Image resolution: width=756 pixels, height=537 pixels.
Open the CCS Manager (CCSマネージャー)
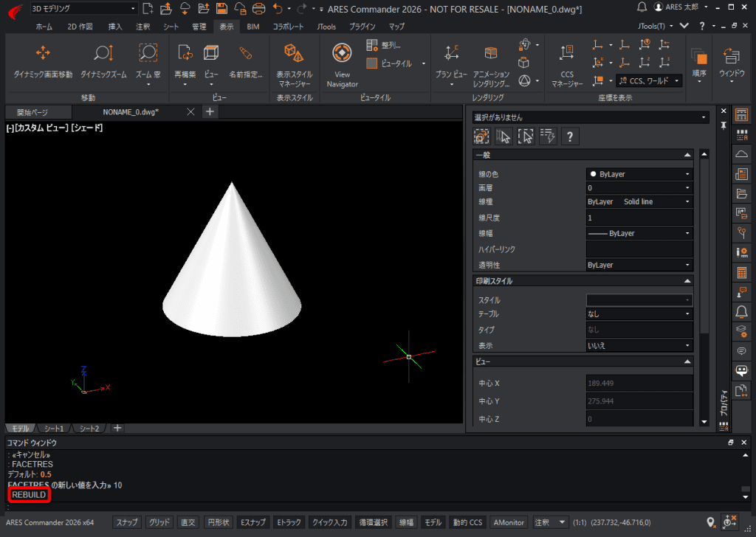tap(567, 65)
